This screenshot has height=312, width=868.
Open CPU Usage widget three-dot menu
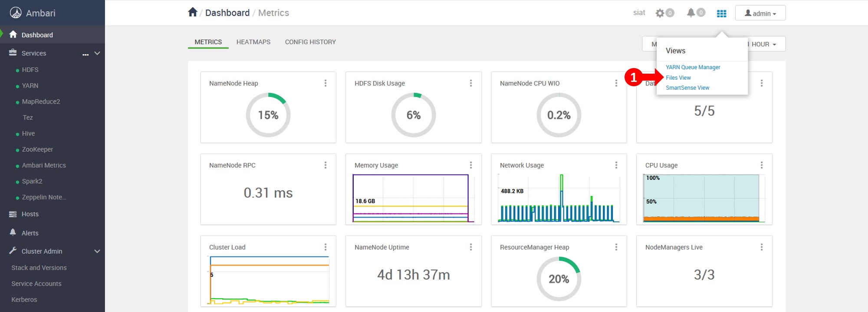[761, 165]
